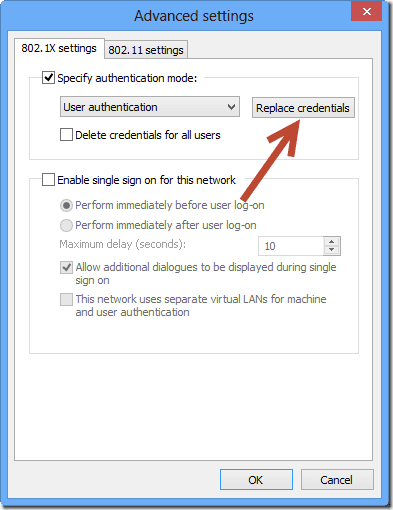The width and height of the screenshot is (393, 510).
Task: Enable Delete credentials for all users
Action: click(66, 135)
